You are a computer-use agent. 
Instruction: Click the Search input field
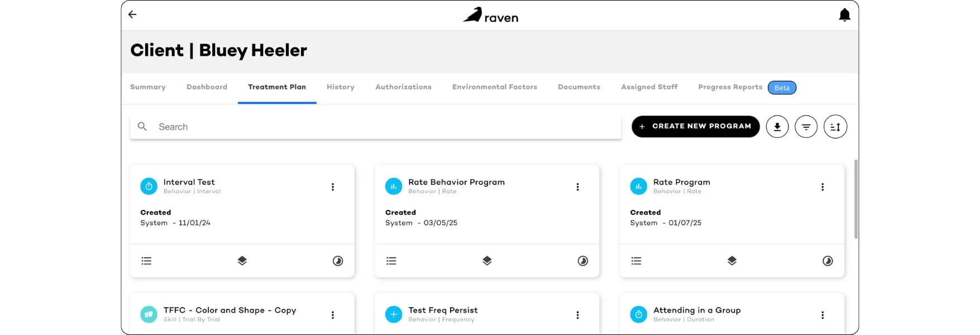[375, 127]
